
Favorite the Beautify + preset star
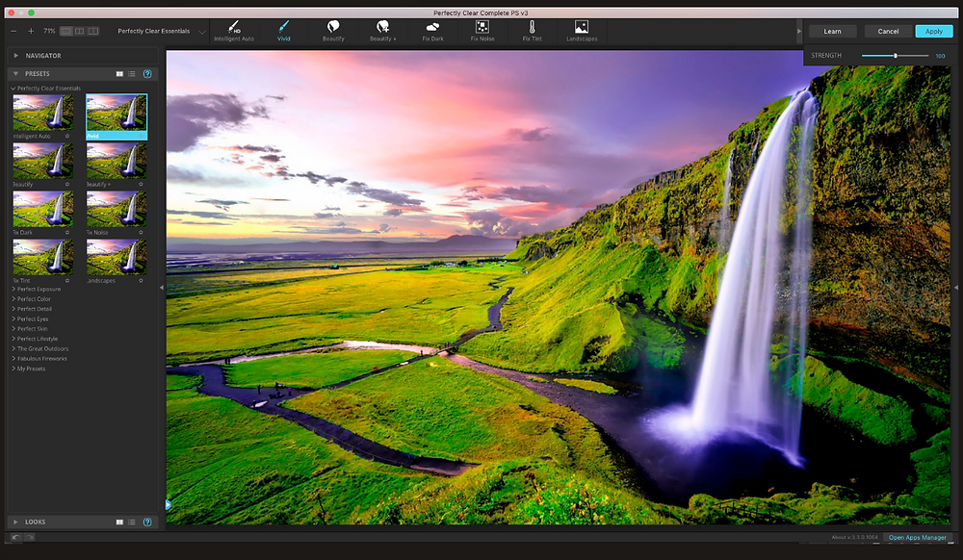[141, 184]
